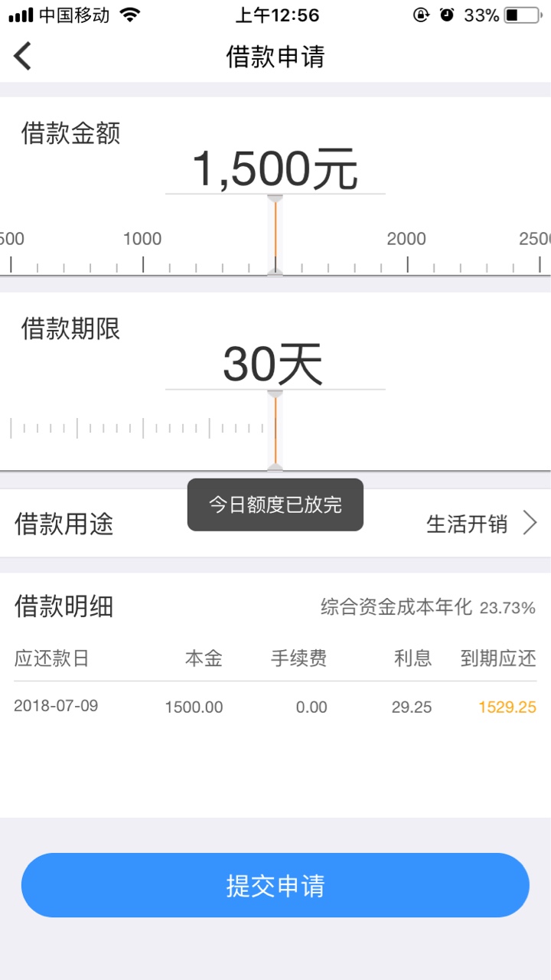Tap the 借款金额 section label

70,133
